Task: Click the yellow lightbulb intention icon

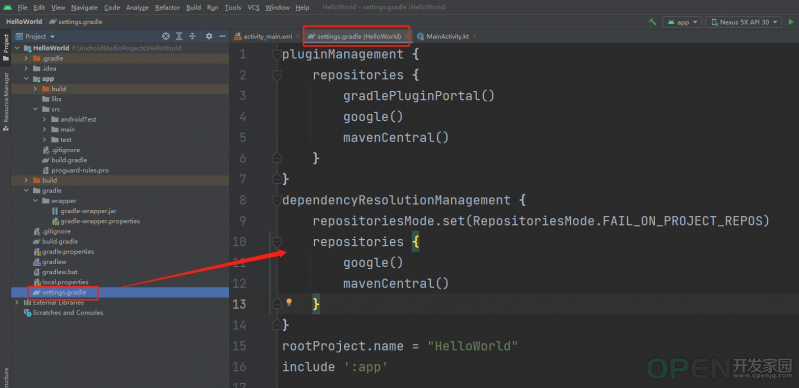Action: pos(289,302)
